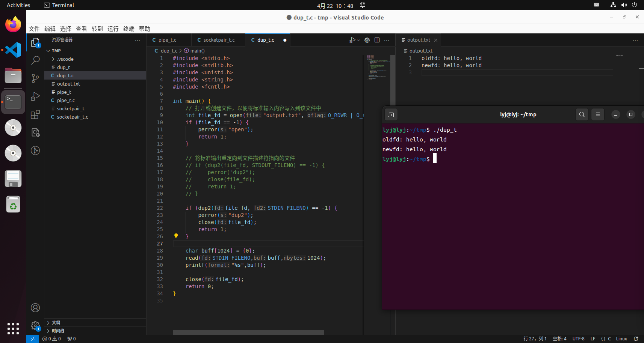Open the Extensions view

[35, 114]
